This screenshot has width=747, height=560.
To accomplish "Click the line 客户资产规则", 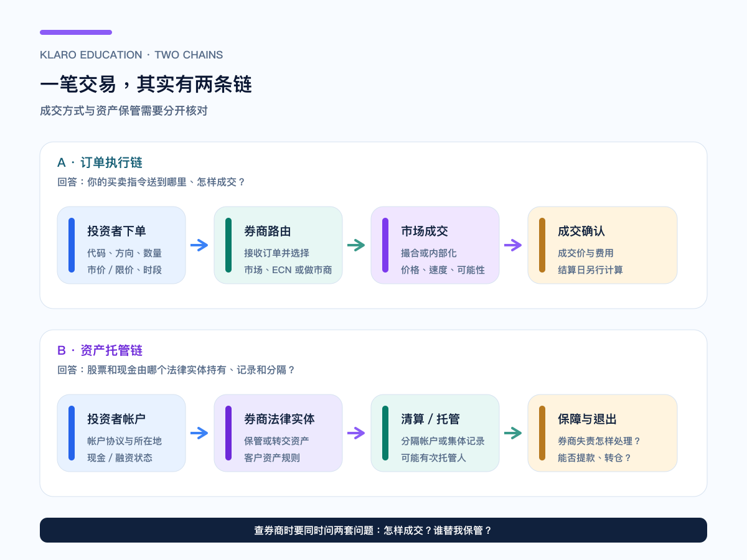I will (x=272, y=458).
